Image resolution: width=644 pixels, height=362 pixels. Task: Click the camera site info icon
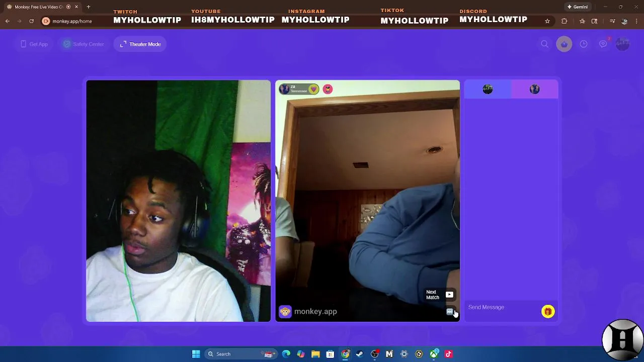[x=46, y=21]
